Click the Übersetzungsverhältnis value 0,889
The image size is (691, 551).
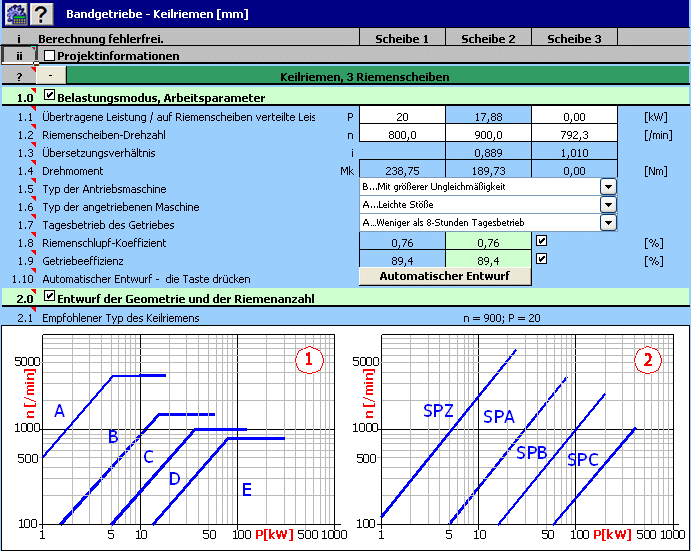488,153
